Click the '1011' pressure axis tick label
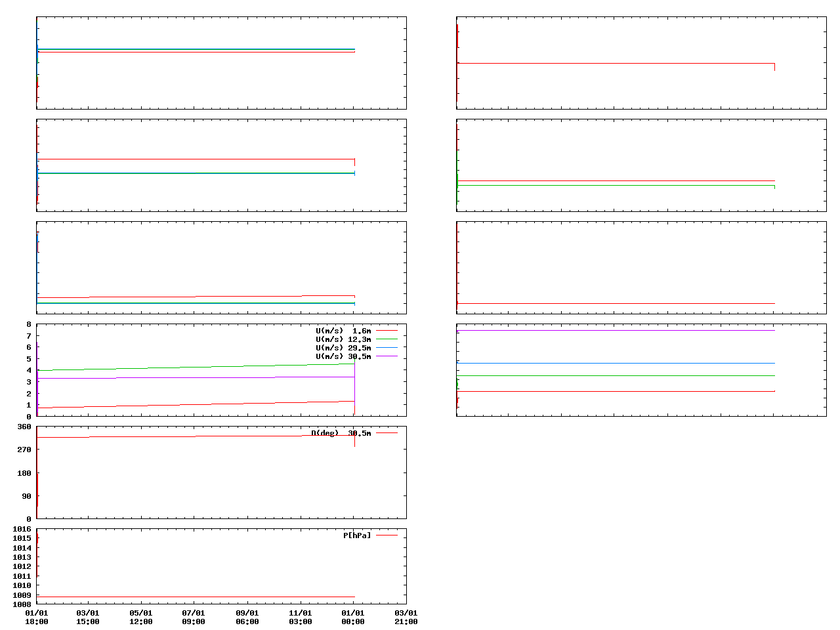Screen dimensions: 840x630 click(x=22, y=576)
